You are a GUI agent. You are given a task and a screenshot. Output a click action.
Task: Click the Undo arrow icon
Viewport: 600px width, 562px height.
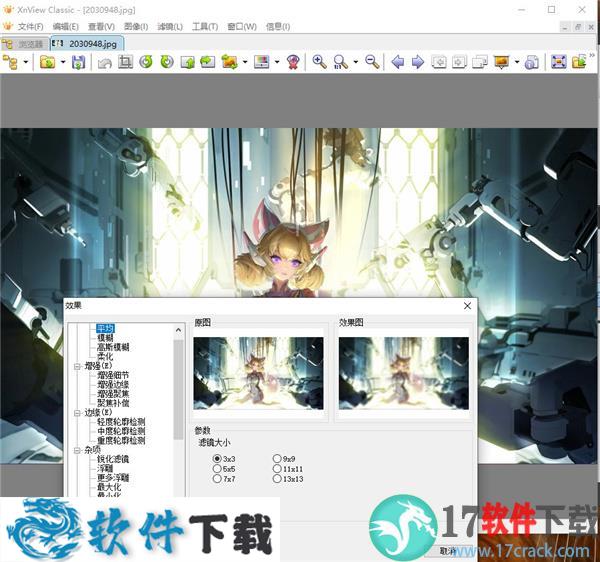(104, 62)
